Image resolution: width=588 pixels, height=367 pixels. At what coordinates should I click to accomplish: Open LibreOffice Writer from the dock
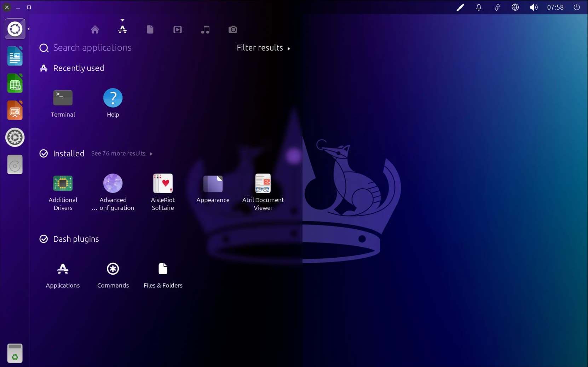click(x=15, y=56)
